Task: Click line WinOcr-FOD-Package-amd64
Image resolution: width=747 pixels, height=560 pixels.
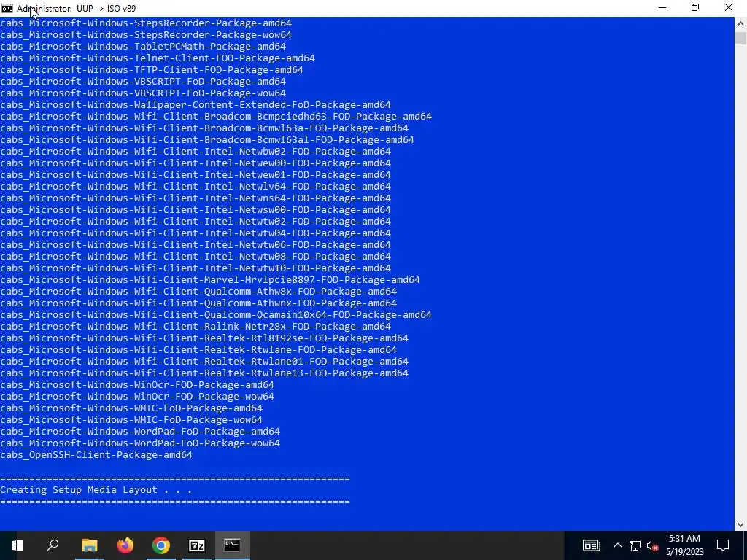Action: (x=137, y=385)
